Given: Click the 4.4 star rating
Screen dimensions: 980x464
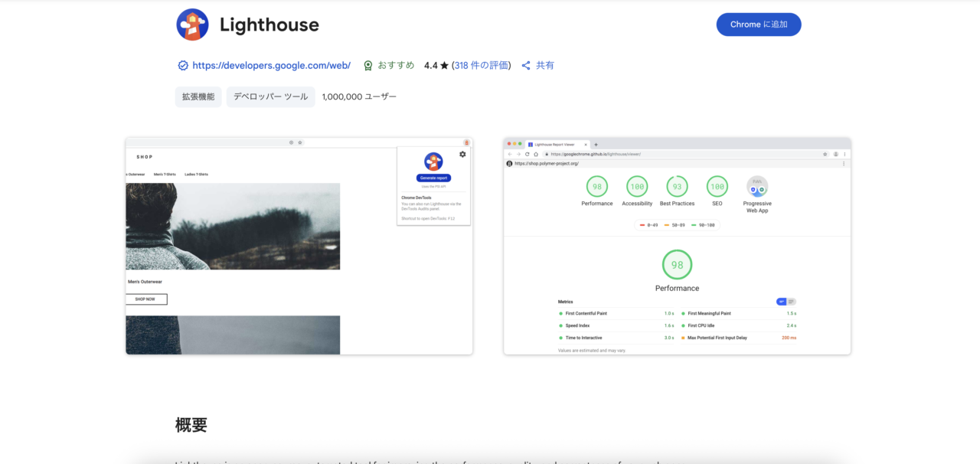Looking at the screenshot, I should coord(436,66).
